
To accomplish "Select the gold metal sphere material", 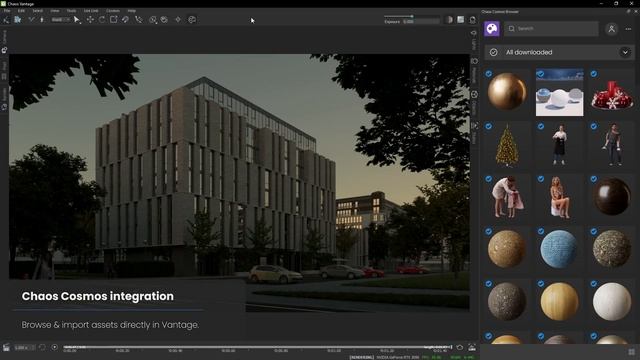I will pos(507,92).
